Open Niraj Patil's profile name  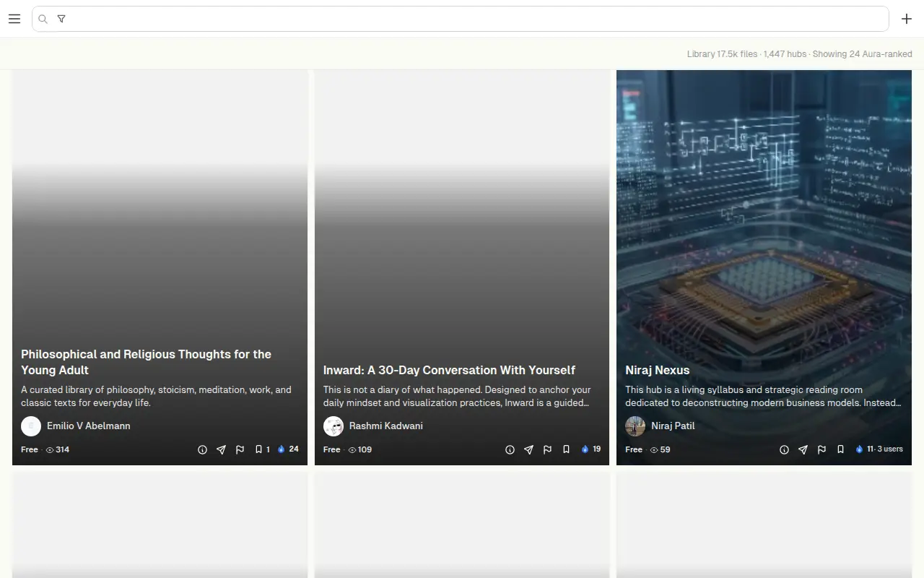pyautogui.click(x=673, y=426)
